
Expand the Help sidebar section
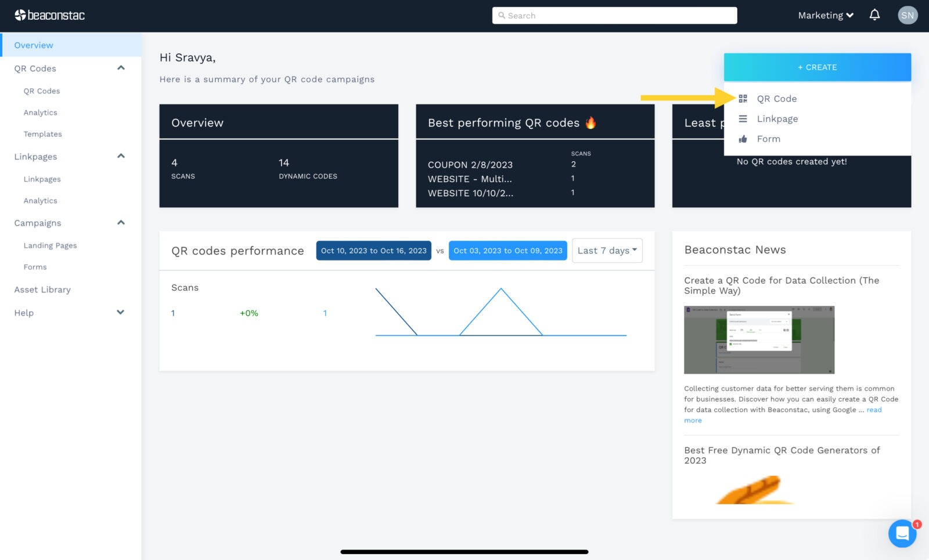tap(121, 312)
